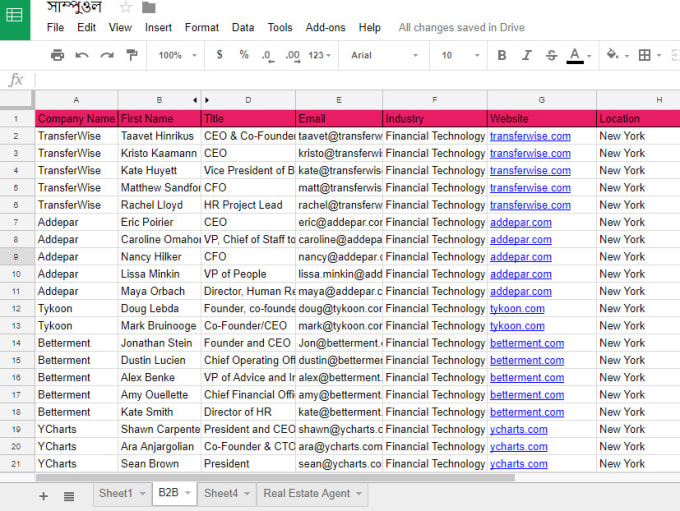Format as percent
680x511 pixels.
point(244,55)
